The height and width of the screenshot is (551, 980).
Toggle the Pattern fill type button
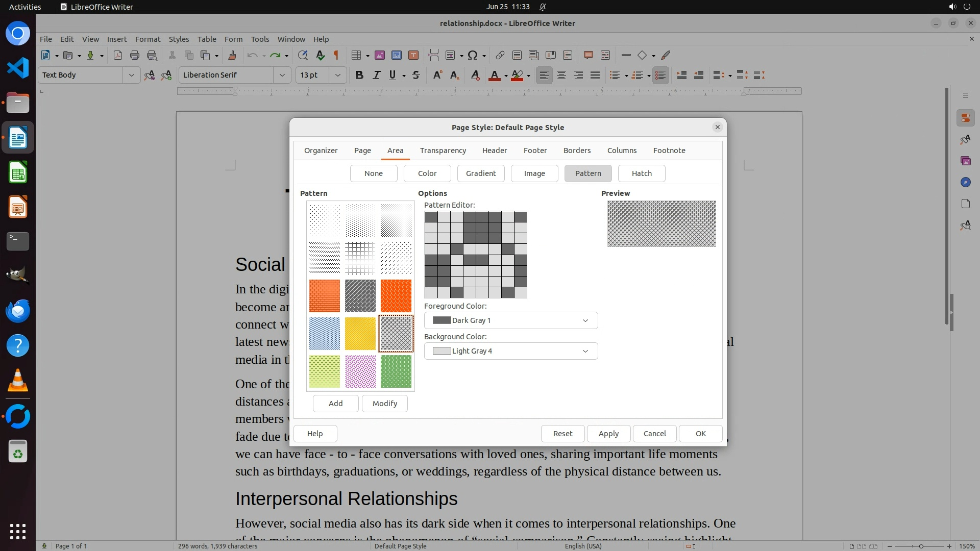(x=588, y=173)
